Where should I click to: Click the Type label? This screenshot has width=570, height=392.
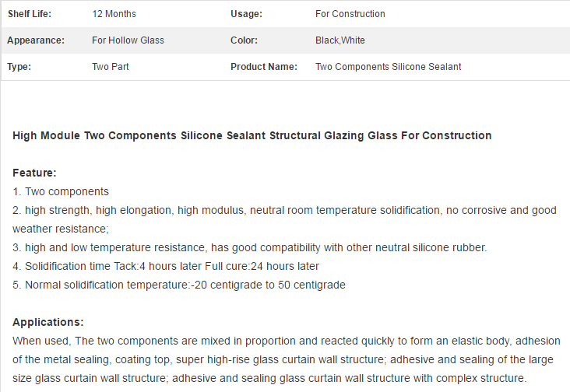(x=19, y=67)
